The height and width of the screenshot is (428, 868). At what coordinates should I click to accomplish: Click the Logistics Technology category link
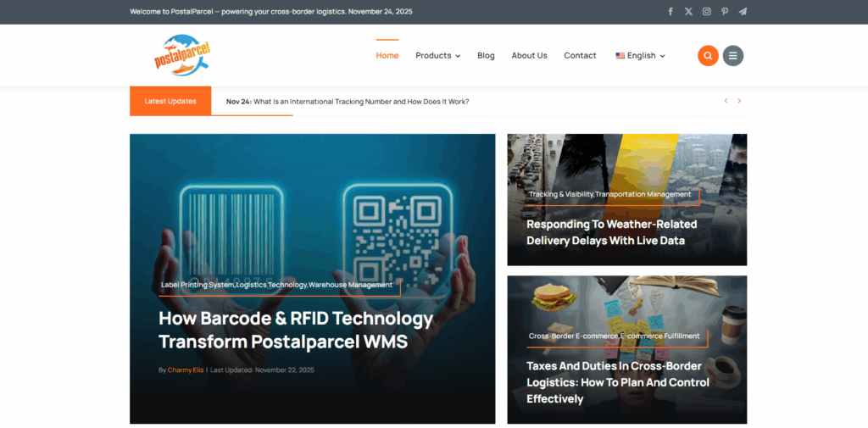[271, 285]
